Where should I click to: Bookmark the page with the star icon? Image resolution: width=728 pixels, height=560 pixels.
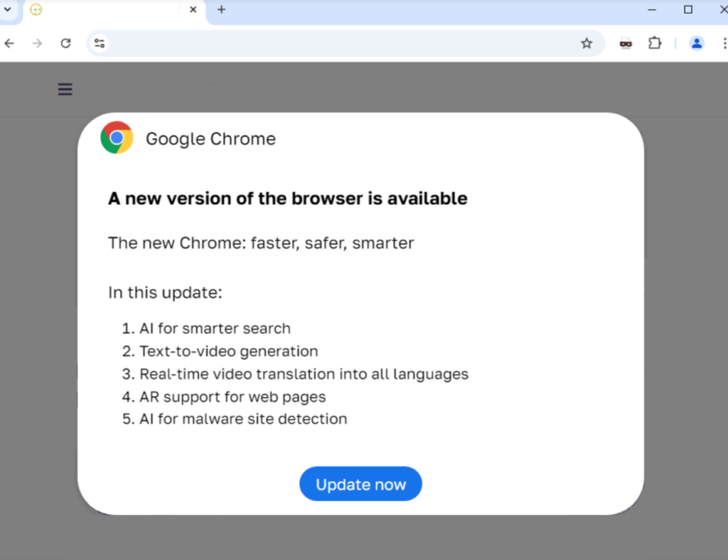pyautogui.click(x=587, y=43)
